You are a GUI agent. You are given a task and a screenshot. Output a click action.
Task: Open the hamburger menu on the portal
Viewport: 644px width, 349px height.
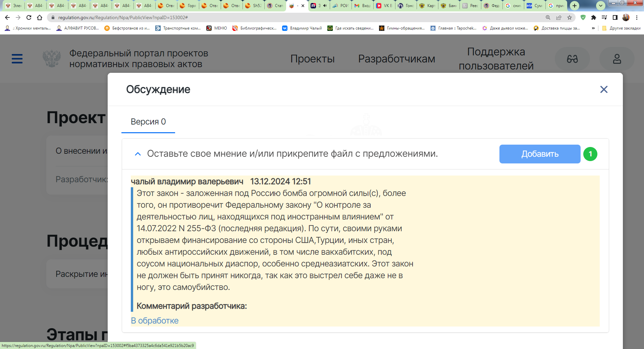pyautogui.click(x=17, y=59)
